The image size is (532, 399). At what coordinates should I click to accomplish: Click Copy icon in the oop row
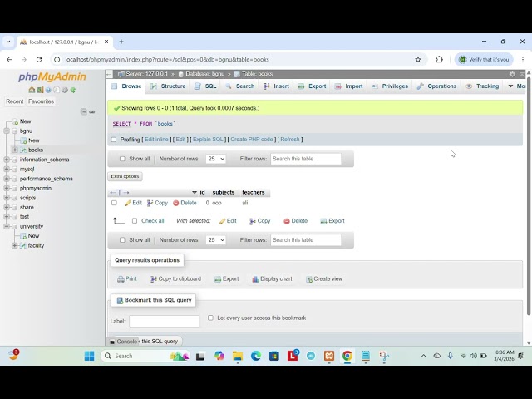[150, 203]
